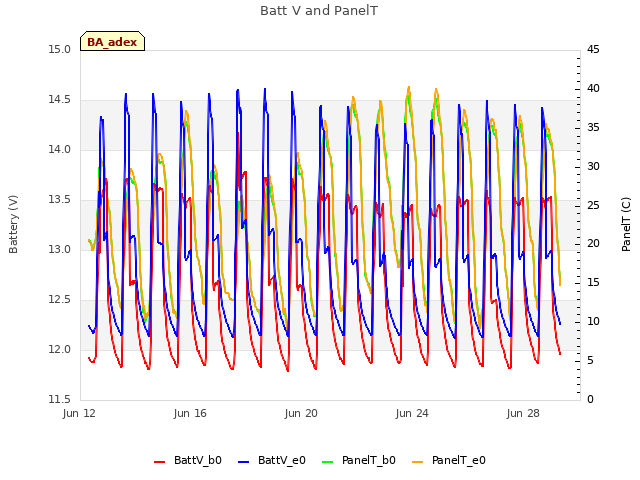The height and width of the screenshot is (480, 640).
Task: Click the 30 PanelT axis value
Action: tap(593, 167)
